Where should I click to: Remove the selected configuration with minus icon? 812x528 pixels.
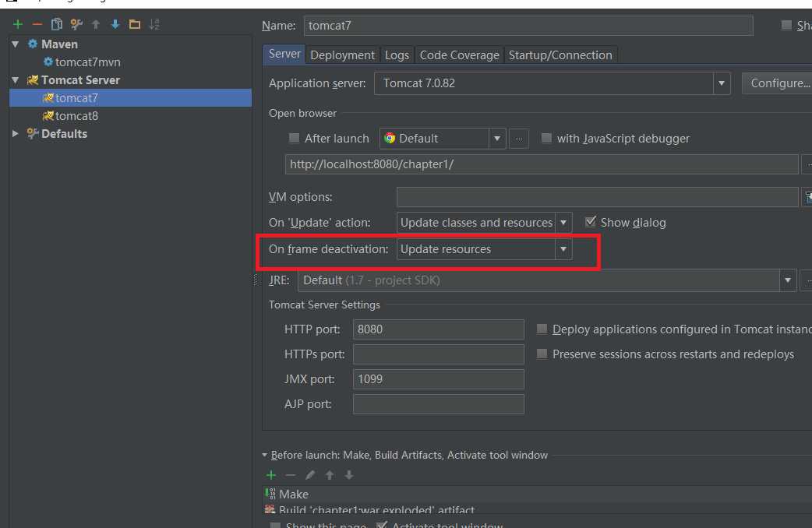pos(37,24)
